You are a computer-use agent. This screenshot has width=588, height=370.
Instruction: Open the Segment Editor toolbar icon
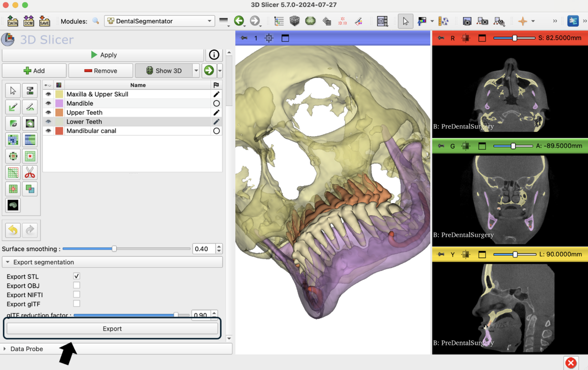click(x=358, y=21)
